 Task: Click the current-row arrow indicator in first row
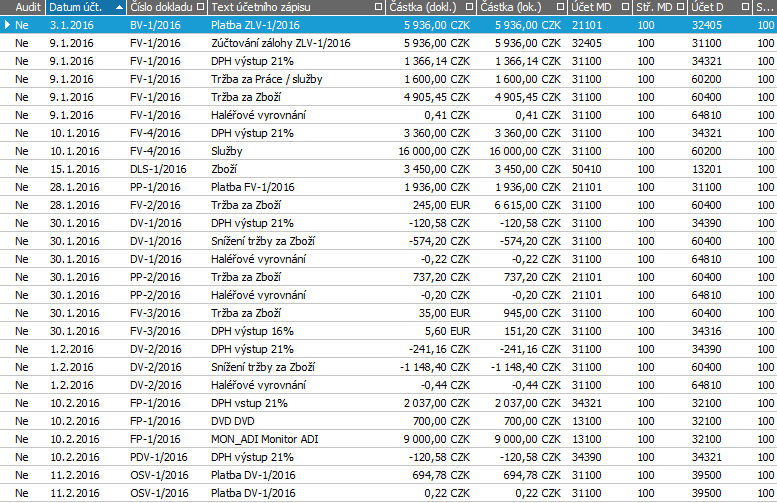[8, 25]
